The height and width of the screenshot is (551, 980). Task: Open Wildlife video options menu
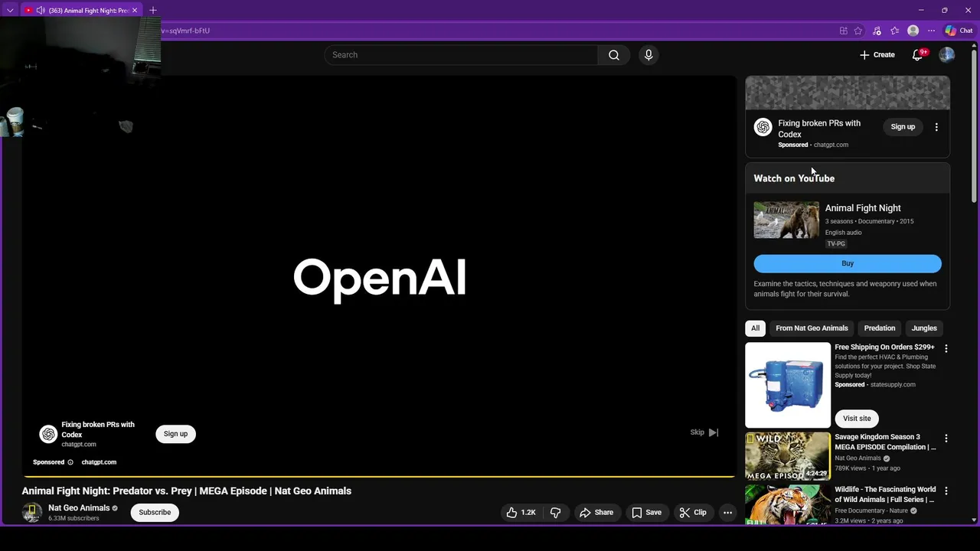(946, 491)
